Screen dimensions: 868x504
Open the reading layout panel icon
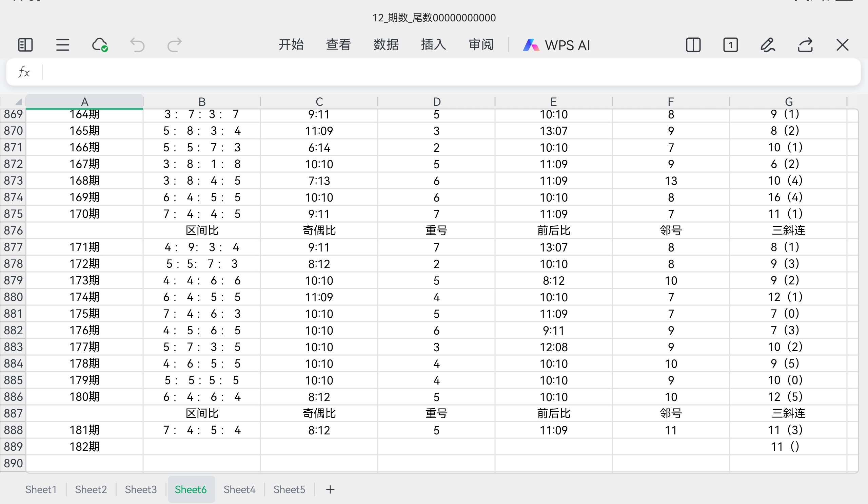point(25,45)
